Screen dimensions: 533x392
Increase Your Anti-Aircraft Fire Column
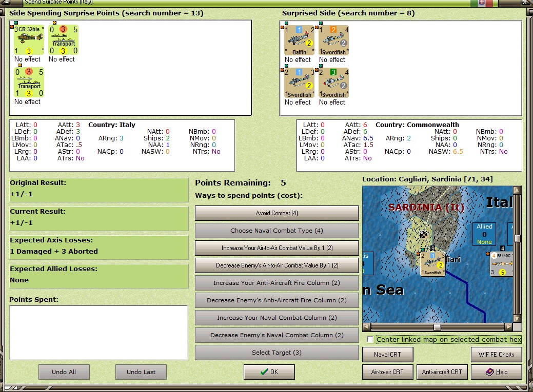click(x=277, y=283)
